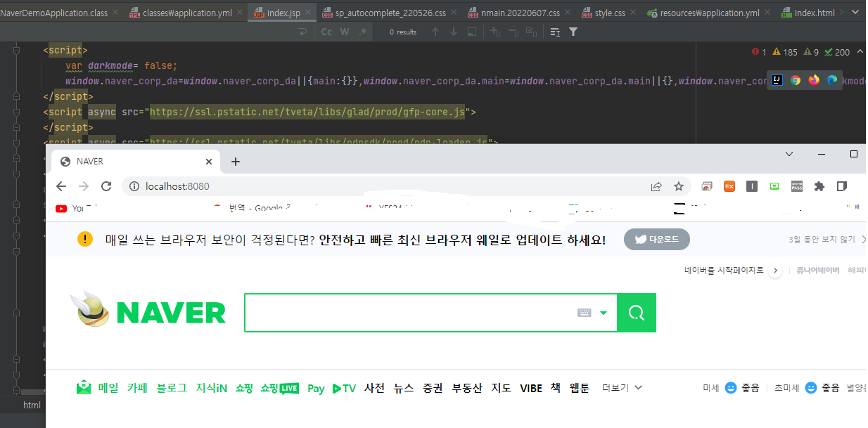Go back in Chrome
Screen dimensions: 868x428
pos(61,186)
